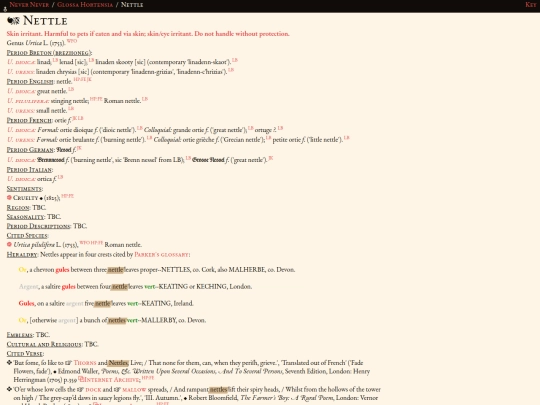Click the pointing-hand icon before dock
540x405 pixels.
(80, 390)
